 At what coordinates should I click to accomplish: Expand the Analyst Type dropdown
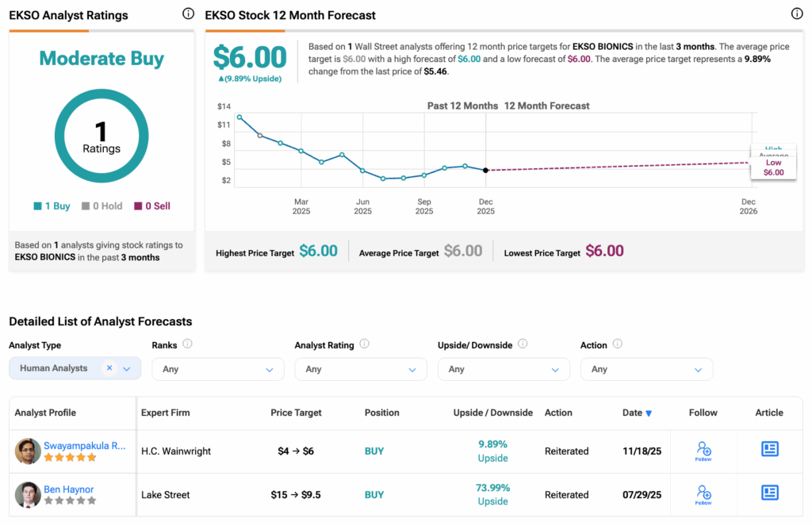(x=127, y=369)
